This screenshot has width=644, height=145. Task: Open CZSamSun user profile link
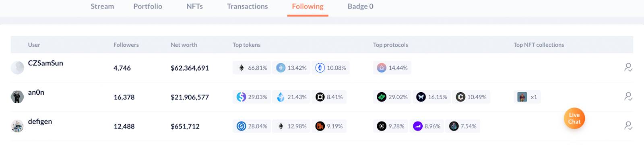point(45,63)
